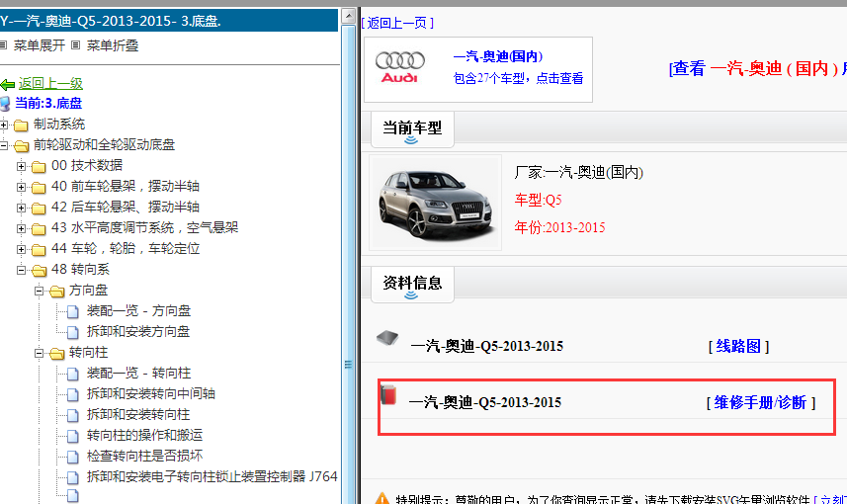
Task: Click the red book icon for 维修手册
Action: (388, 395)
